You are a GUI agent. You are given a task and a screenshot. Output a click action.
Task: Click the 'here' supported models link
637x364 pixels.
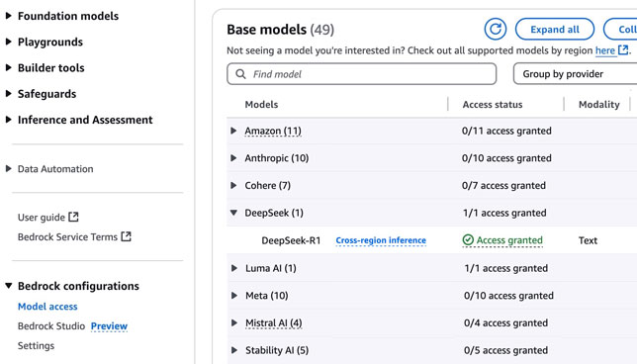(605, 50)
